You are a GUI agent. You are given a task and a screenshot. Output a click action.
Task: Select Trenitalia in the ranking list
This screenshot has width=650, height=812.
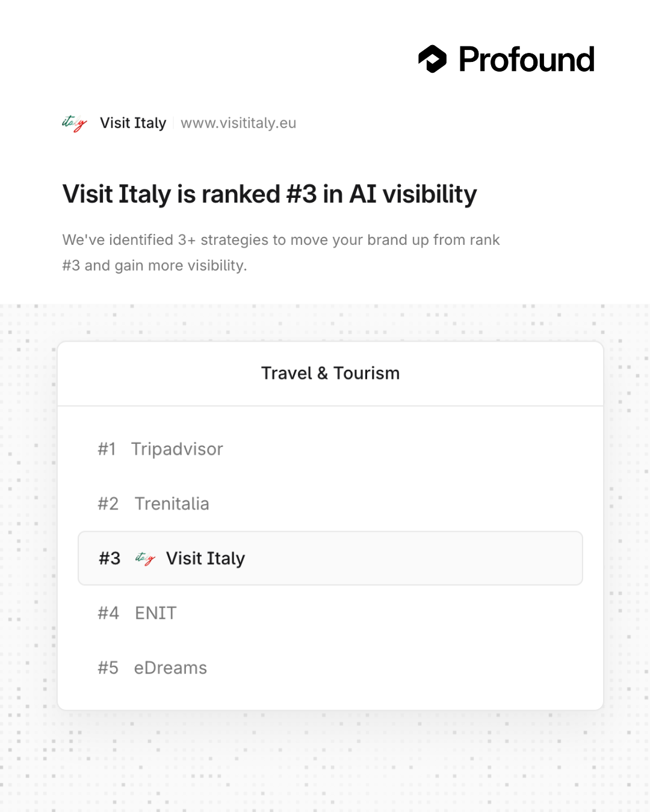172,504
